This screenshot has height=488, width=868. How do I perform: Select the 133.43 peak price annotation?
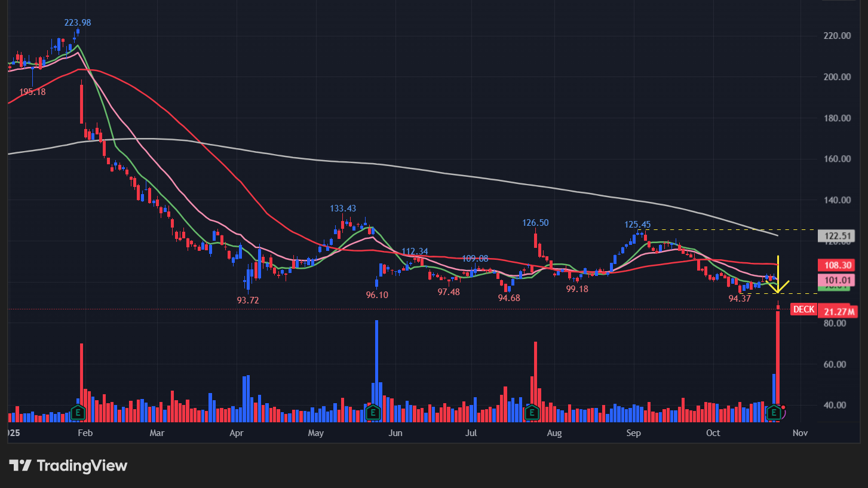click(x=343, y=208)
